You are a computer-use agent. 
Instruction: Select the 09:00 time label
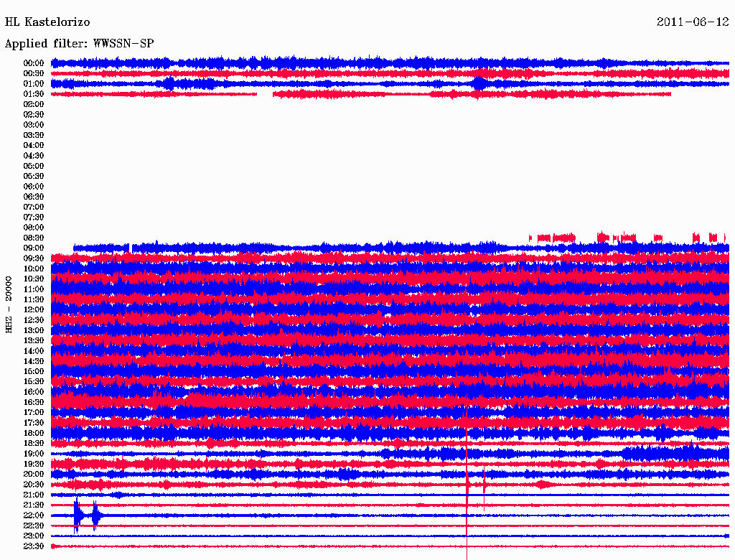[x=34, y=248]
